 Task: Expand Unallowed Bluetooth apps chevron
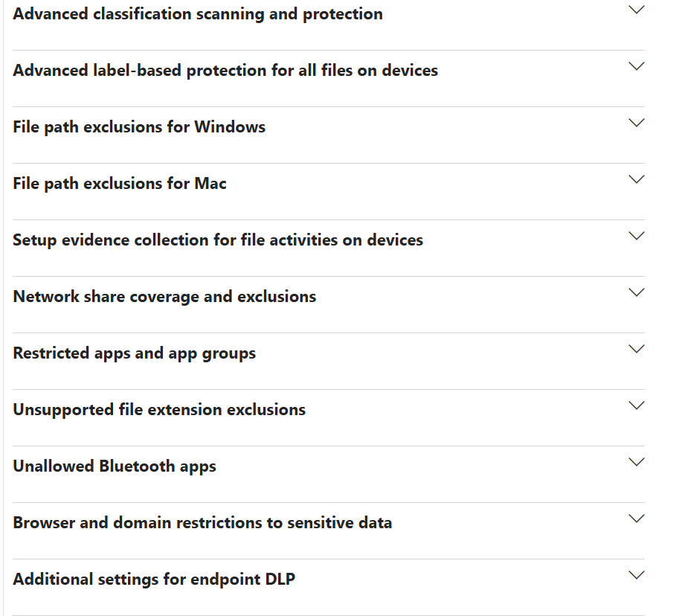coord(636,463)
